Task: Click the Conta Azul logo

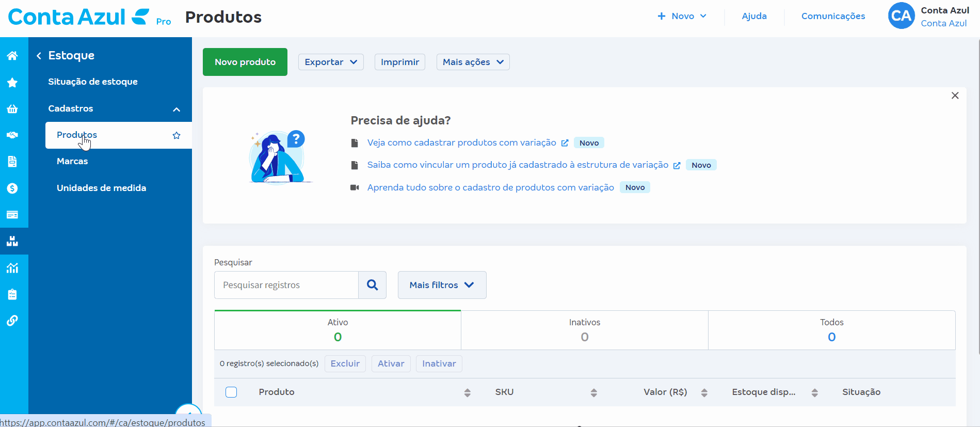Action: [x=79, y=17]
